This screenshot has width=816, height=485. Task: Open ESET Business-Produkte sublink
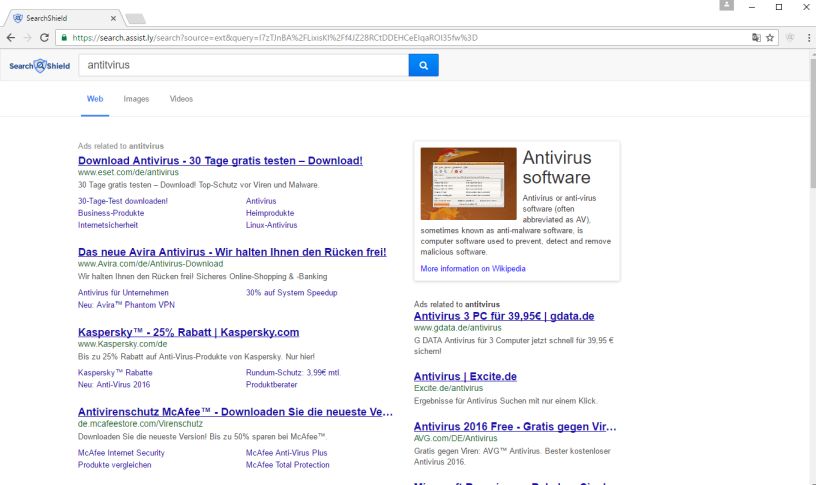tap(111, 213)
